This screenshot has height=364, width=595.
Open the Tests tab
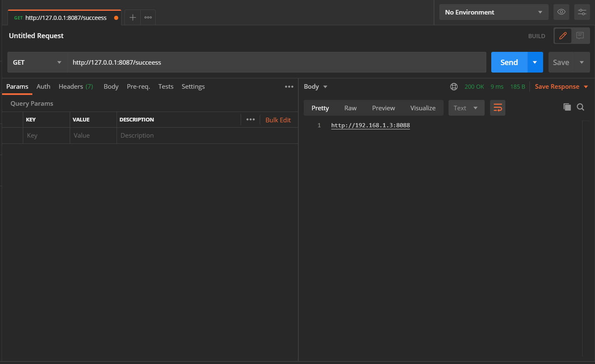[x=166, y=87]
